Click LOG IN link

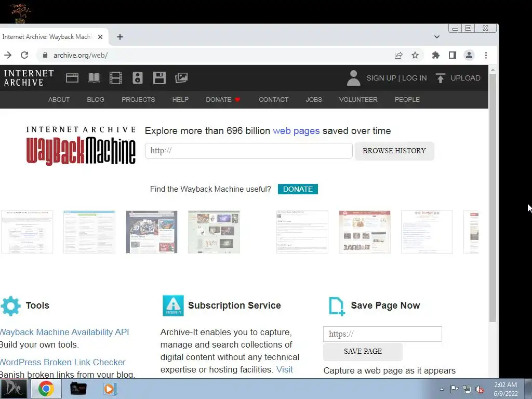click(414, 78)
